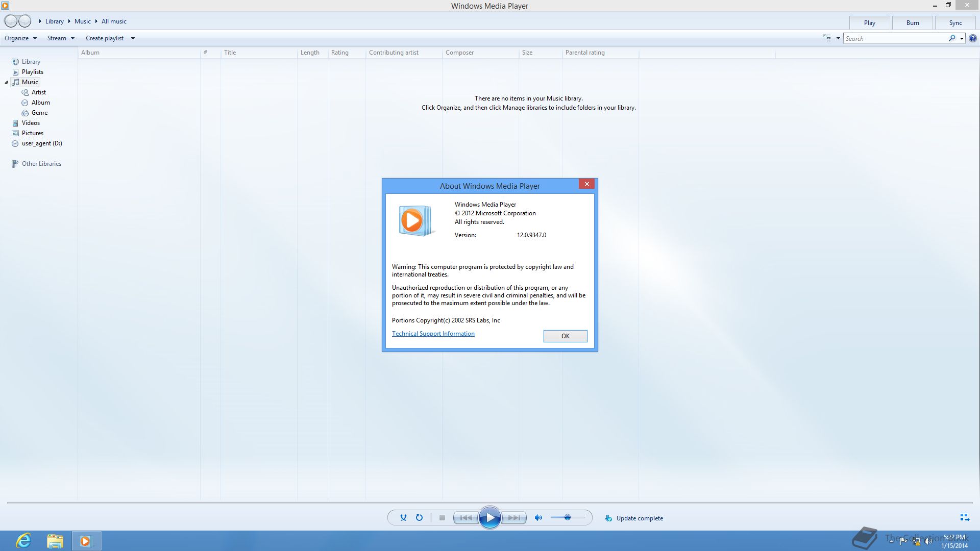
Task: Expand breadcrumb arrow after Music
Action: tap(96, 21)
